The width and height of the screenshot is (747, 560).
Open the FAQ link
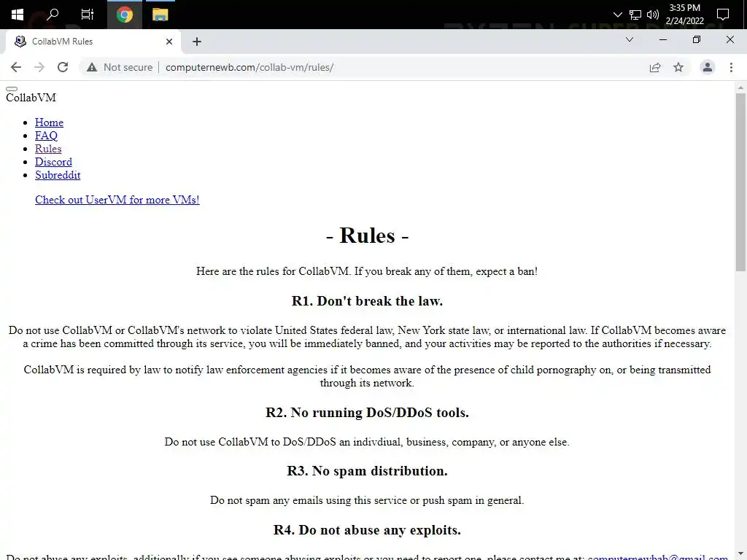point(46,136)
